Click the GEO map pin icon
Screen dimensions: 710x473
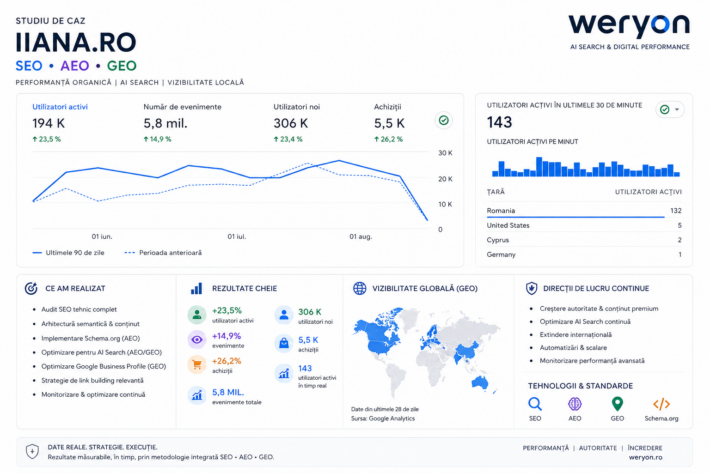coord(617,403)
